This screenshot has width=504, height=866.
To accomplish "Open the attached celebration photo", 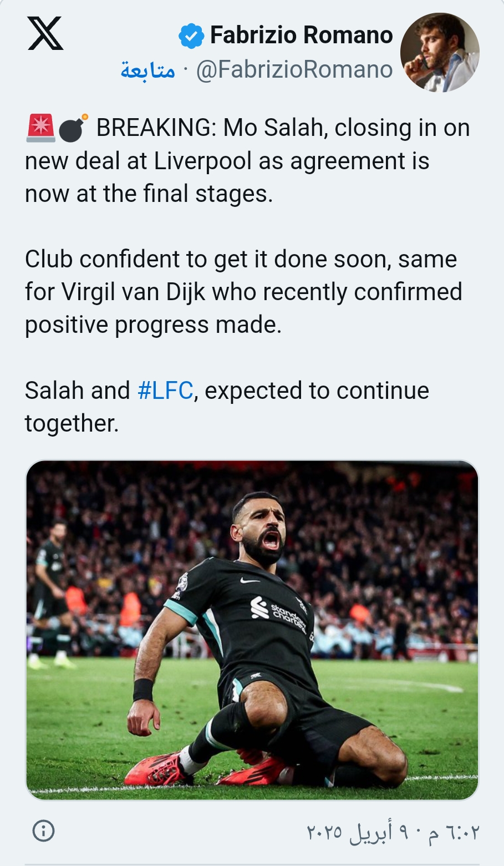I will click(252, 630).
